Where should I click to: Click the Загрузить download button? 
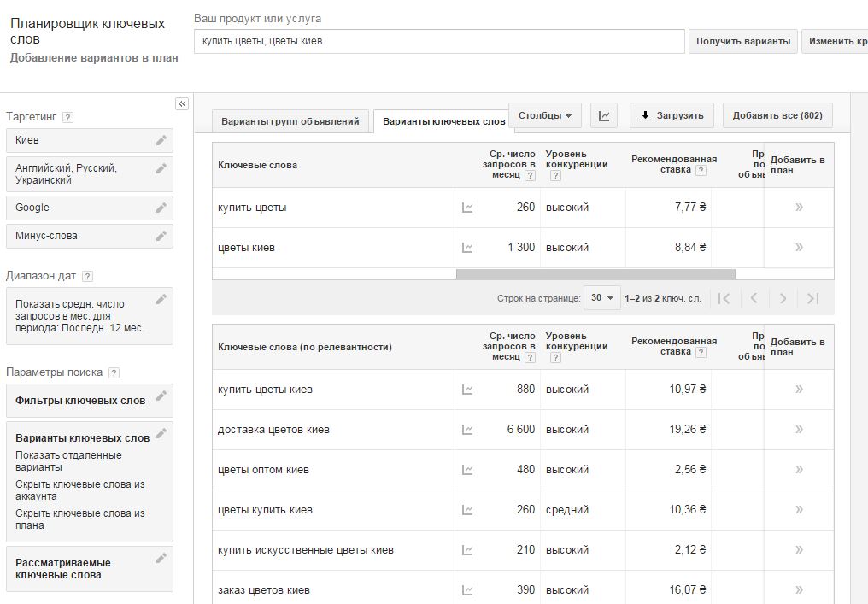pyautogui.click(x=672, y=116)
